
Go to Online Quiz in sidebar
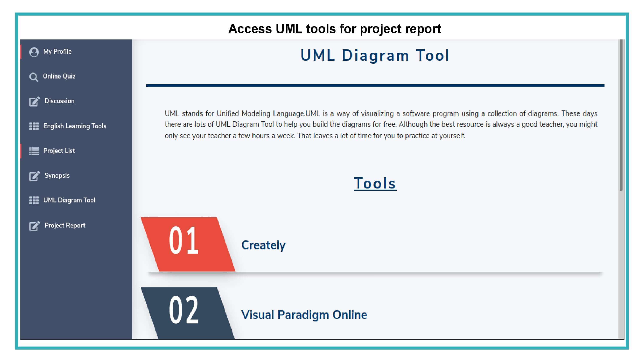[59, 76]
